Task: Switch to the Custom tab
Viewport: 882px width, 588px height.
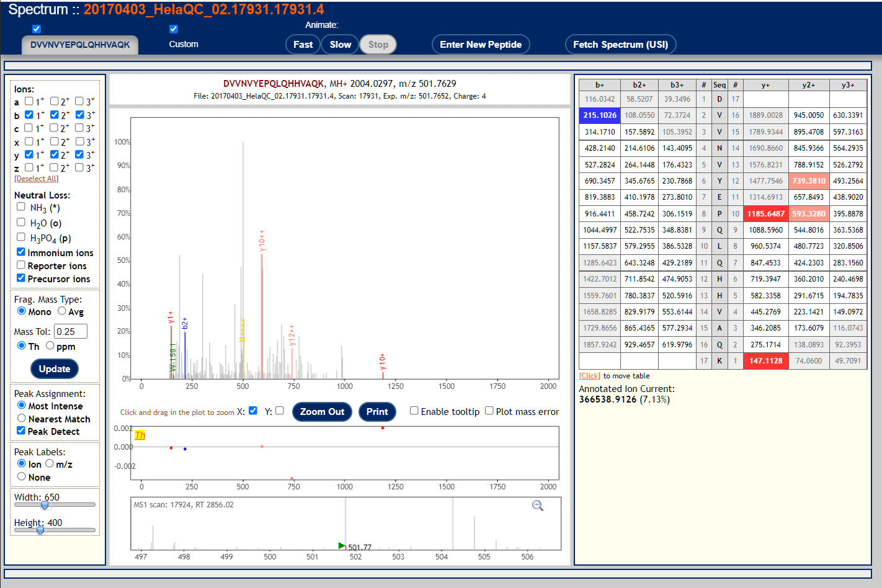Action: (x=184, y=44)
